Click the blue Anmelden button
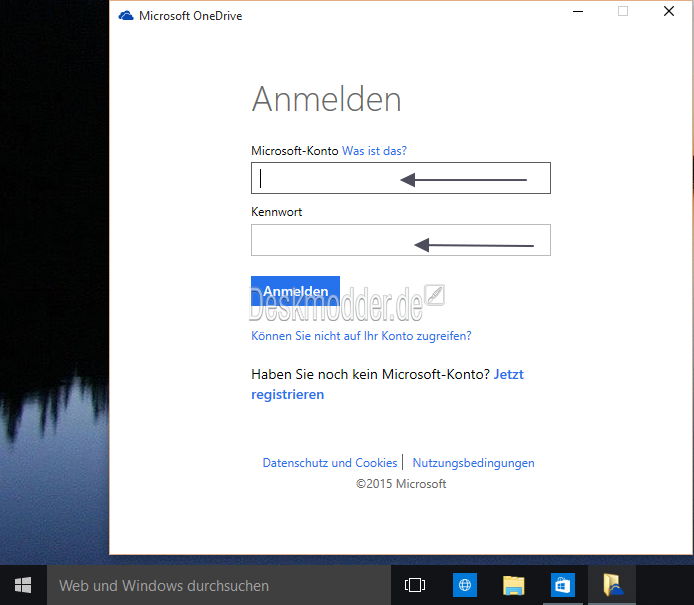 pos(295,291)
